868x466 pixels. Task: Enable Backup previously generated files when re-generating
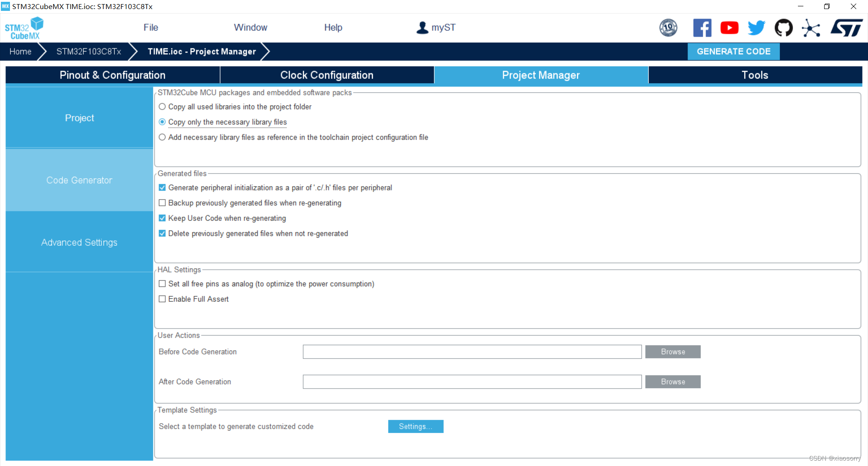162,203
